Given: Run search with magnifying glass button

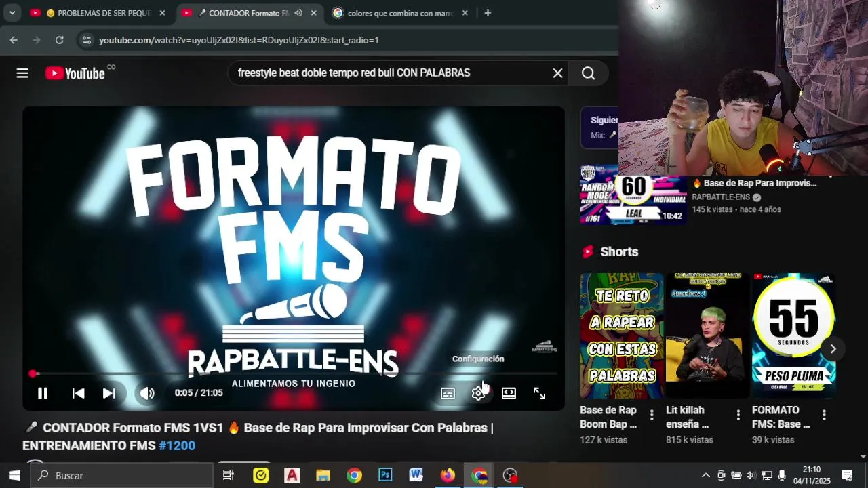Looking at the screenshot, I should click(x=588, y=73).
